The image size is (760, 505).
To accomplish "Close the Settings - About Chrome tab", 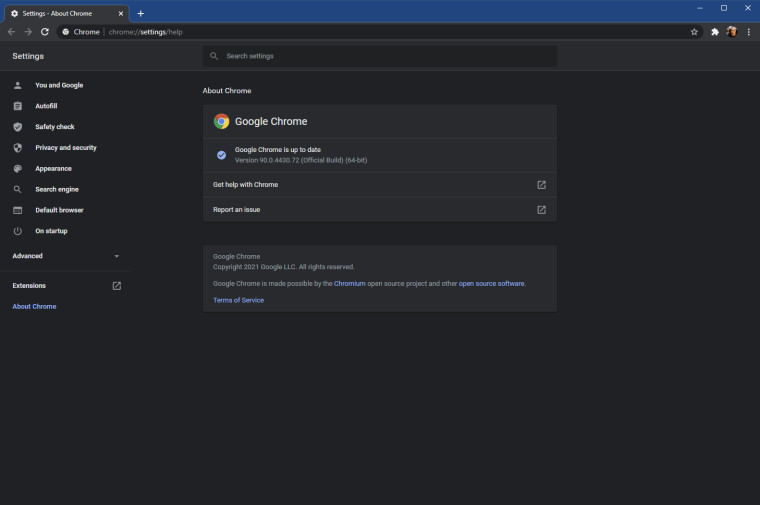I will pyautogui.click(x=121, y=14).
